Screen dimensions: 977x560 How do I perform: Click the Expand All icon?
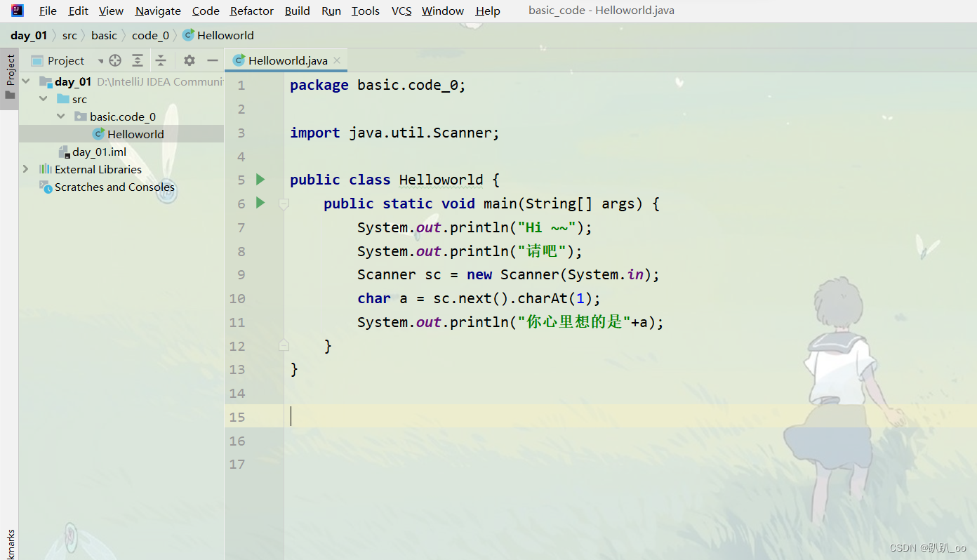point(138,60)
